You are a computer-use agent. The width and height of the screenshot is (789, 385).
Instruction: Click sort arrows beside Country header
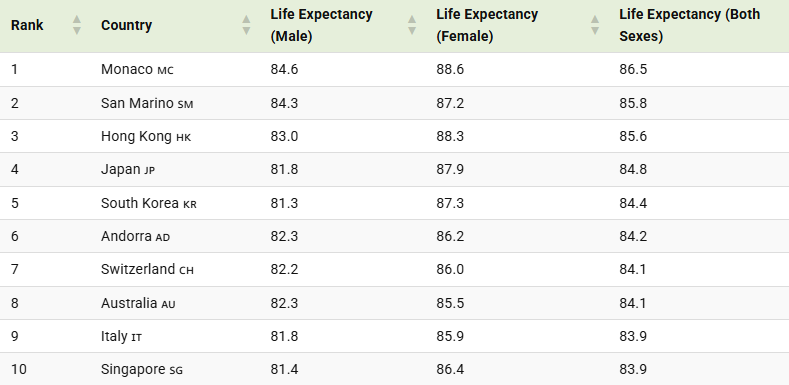tap(246, 25)
